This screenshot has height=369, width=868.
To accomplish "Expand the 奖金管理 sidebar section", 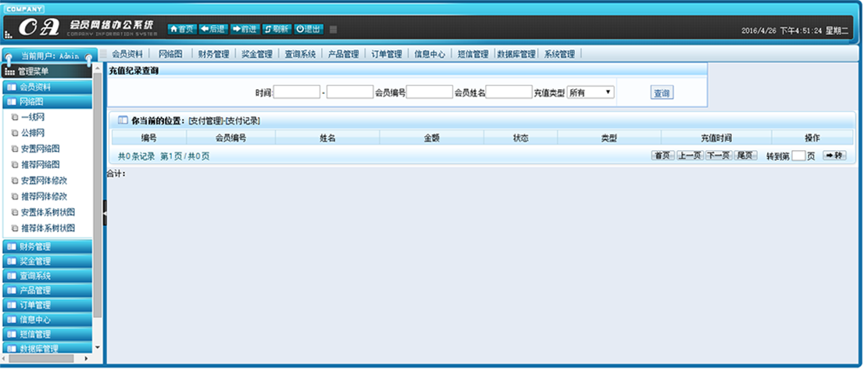I will 48,261.
